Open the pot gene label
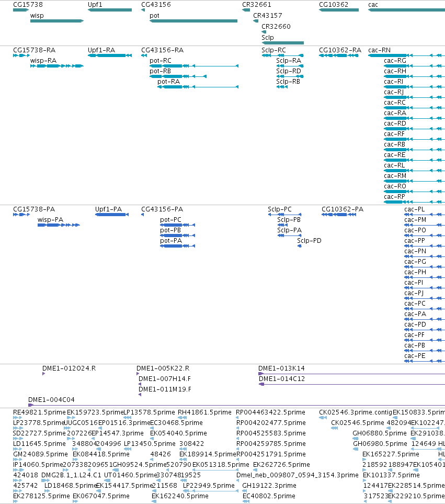This screenshot has width=445, height=504. [154, 15]
